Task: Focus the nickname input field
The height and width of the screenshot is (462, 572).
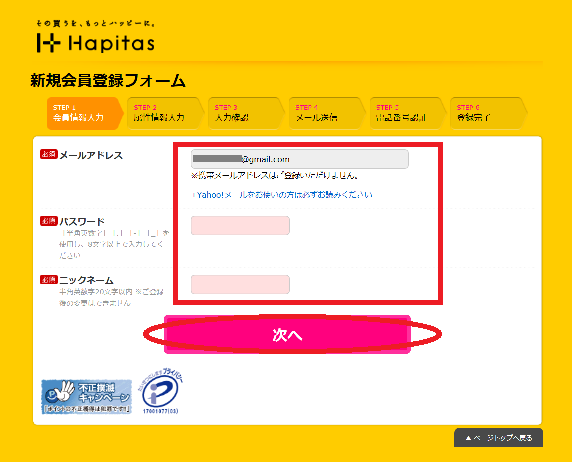Action: click(x=240, y=285)
